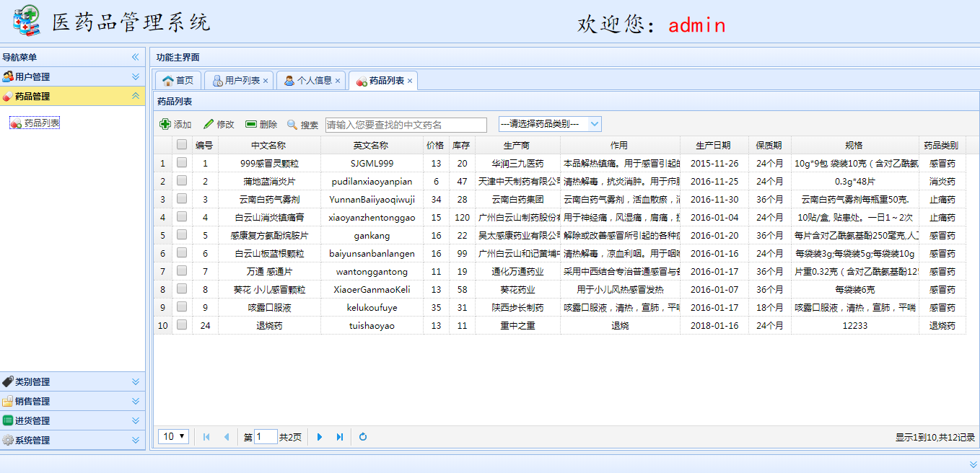Toggle the select-all header checkbox
Viewport: 980px width, 473px height.
182,144
